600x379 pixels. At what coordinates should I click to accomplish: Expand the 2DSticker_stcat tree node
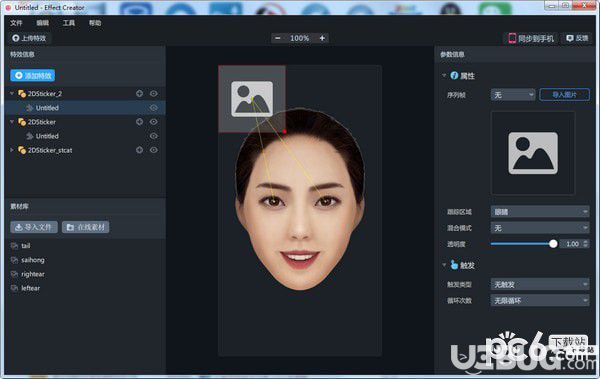(x=12, y=150)
